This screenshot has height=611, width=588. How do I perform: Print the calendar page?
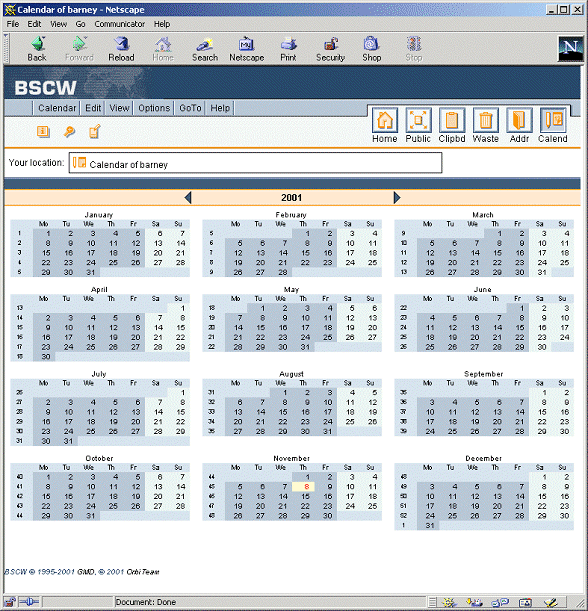[288, 49]
